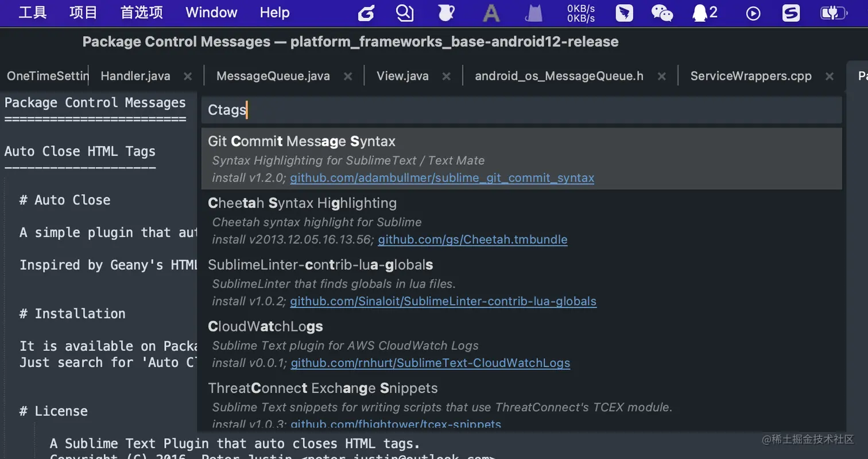This screenshot has width=868, height=459.
Task: Open the Help menu
Action: (x=274, y=13)
